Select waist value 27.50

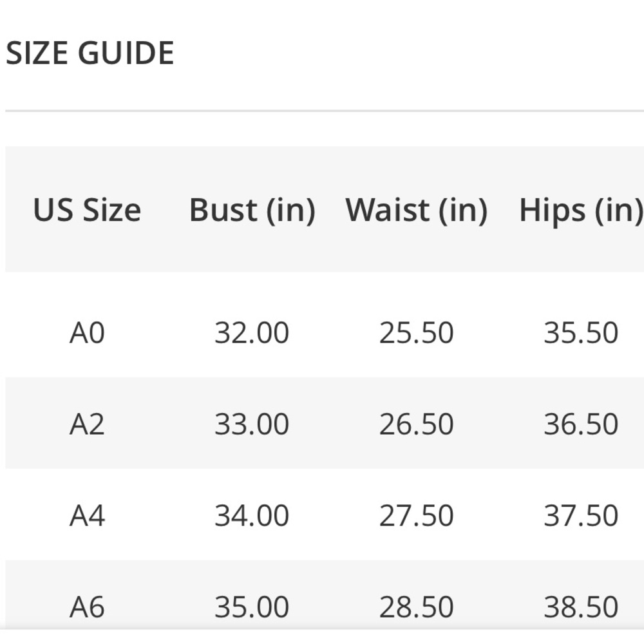tap(416, 516)
